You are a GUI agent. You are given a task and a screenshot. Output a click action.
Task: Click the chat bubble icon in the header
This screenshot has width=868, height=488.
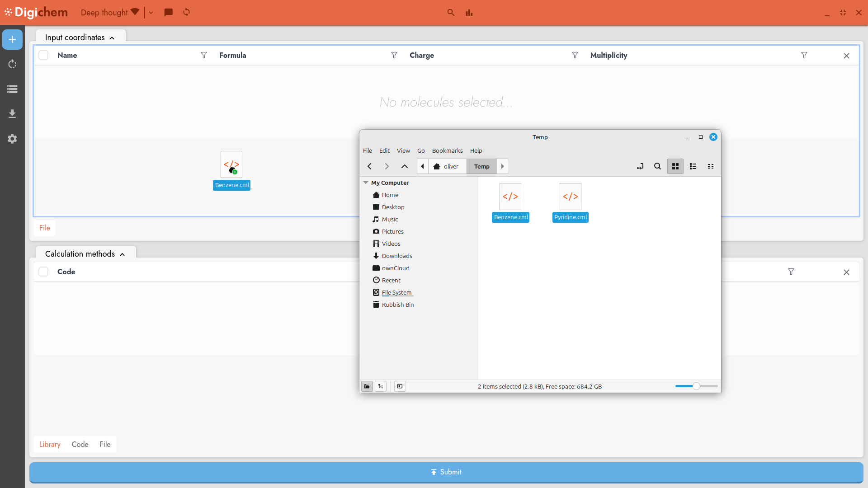(168, 12)
